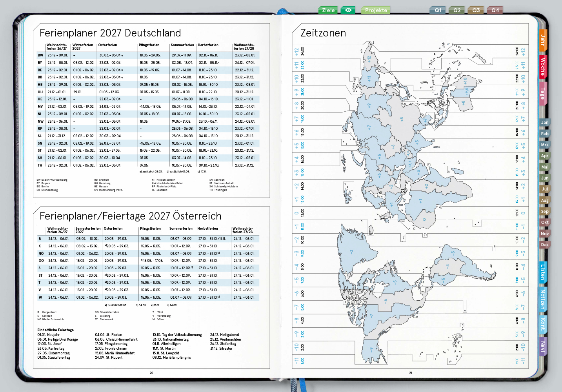The image size is (562, 392).
Task: Click the BY summer dates '02.08.–13.09.'
Action: tap(182, 63)
